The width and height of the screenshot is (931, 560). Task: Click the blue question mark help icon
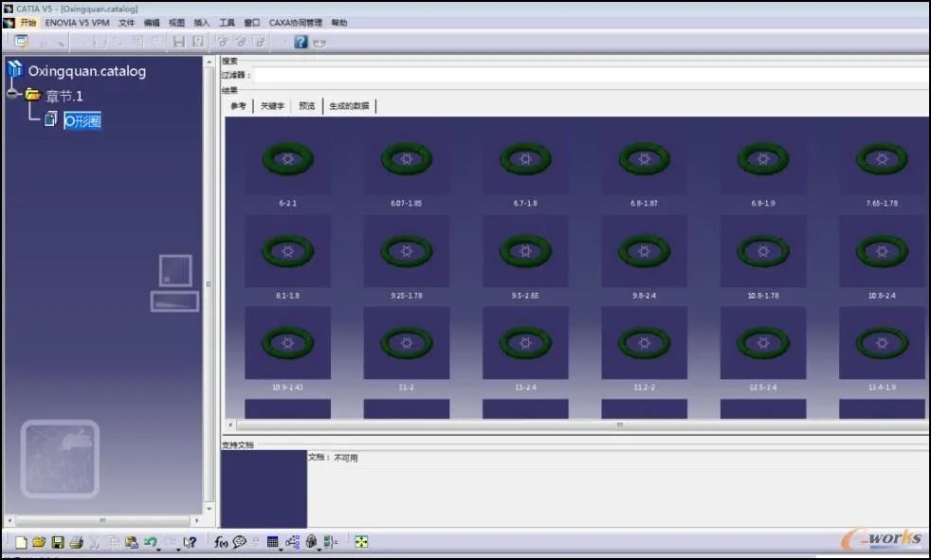click(301, 42)
